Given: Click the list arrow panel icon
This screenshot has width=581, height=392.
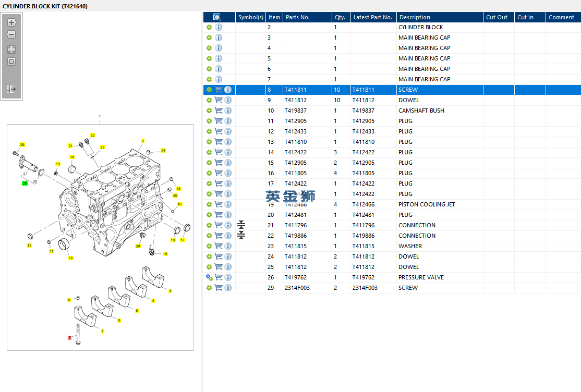Looking at the screenshot, I should click(x=11, y=89).
